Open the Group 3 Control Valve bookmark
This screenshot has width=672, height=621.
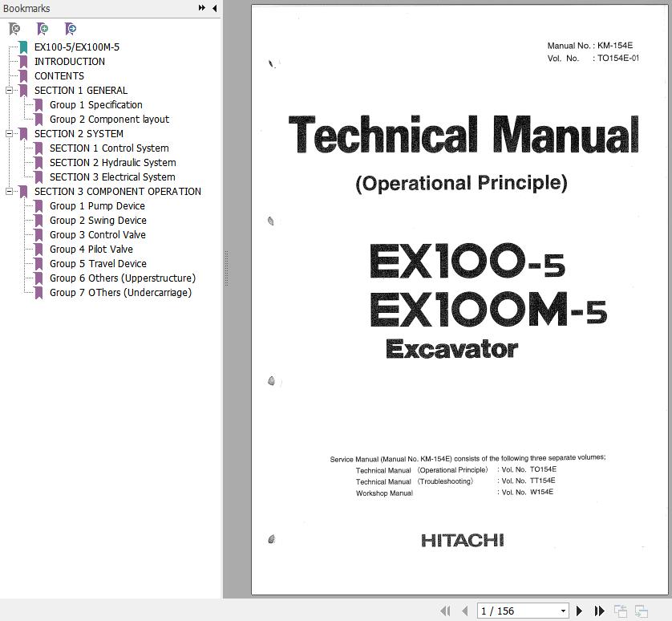(98, 235)
